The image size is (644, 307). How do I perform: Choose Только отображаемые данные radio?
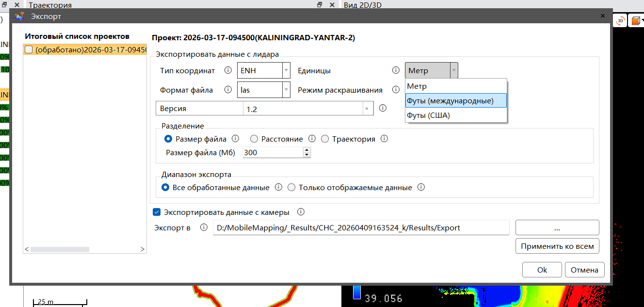(x=291, y=187)
